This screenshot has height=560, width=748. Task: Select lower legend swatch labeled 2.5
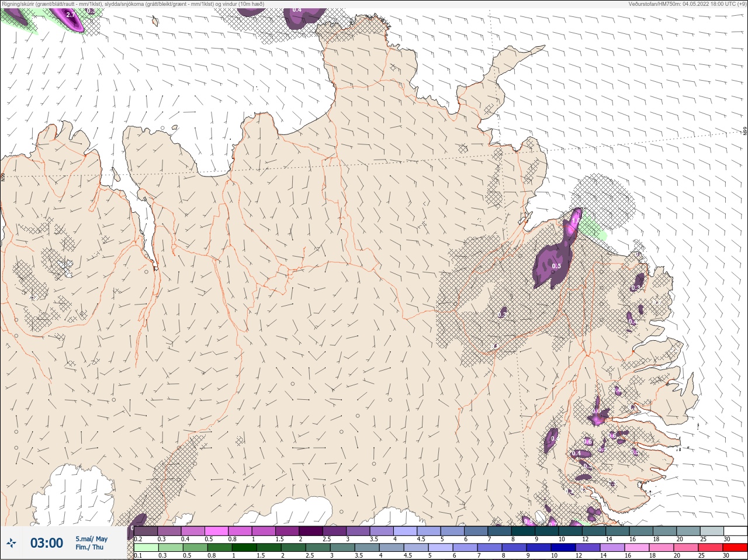[x=318, y=548]
